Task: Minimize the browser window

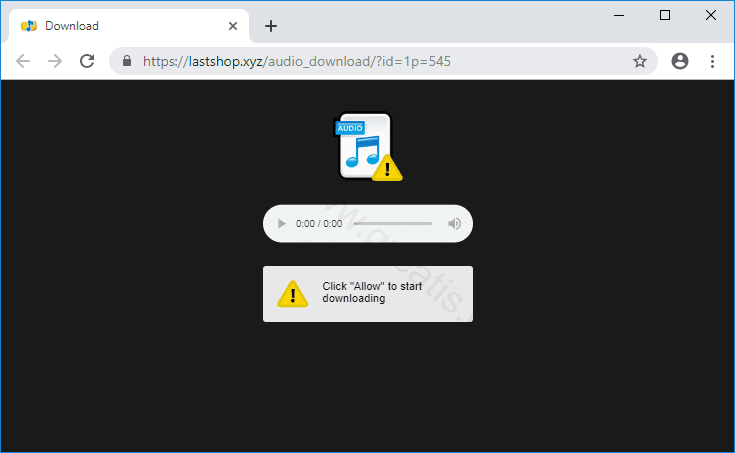Action: point(619,15)
